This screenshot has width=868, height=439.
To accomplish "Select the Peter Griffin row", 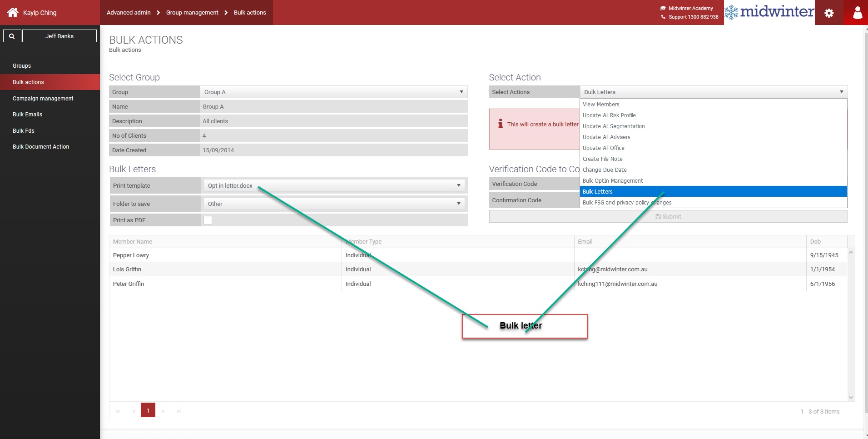I will pos(478,284).
